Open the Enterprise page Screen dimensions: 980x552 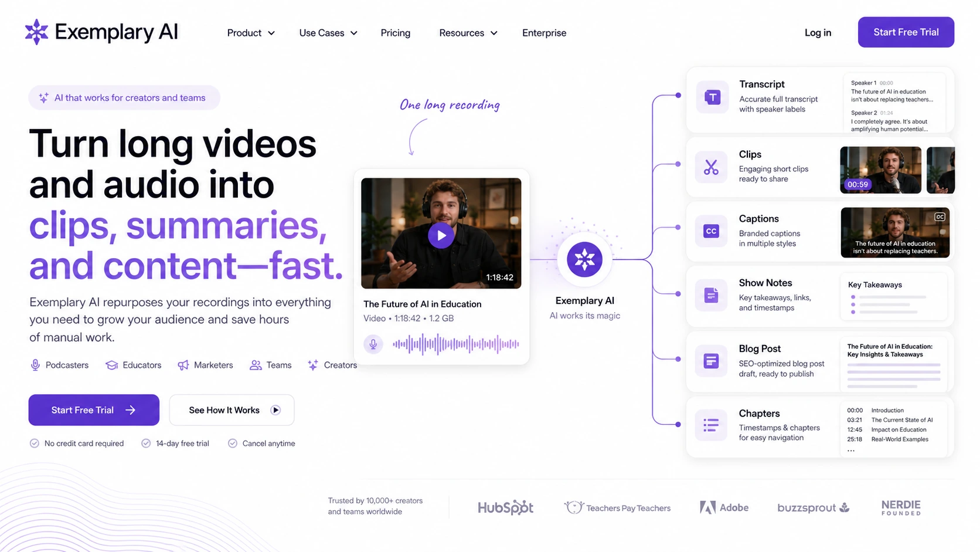pyautogui.click(x=545, y=33)
